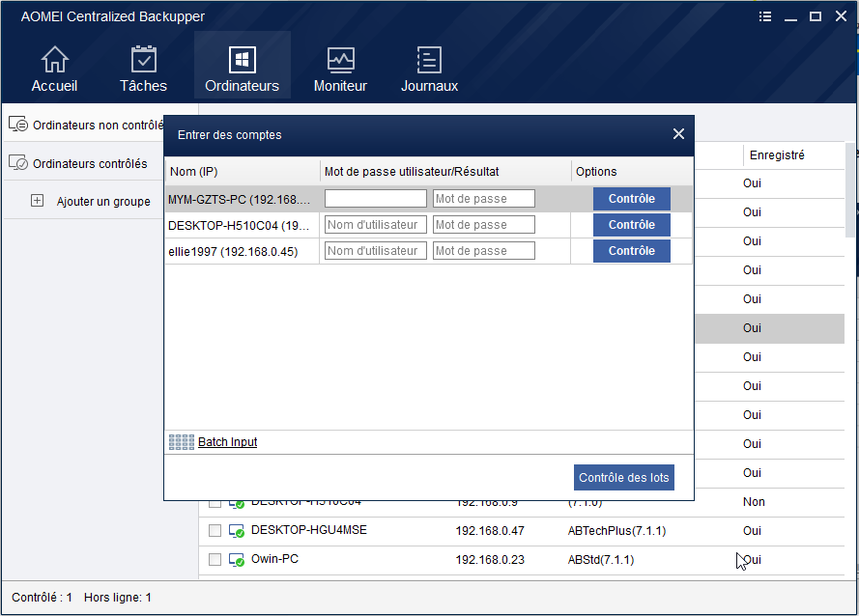Viewport: 859px width, 616px height.
Task: Click Contrôle button for ellie1997
Action: point(631,251)
